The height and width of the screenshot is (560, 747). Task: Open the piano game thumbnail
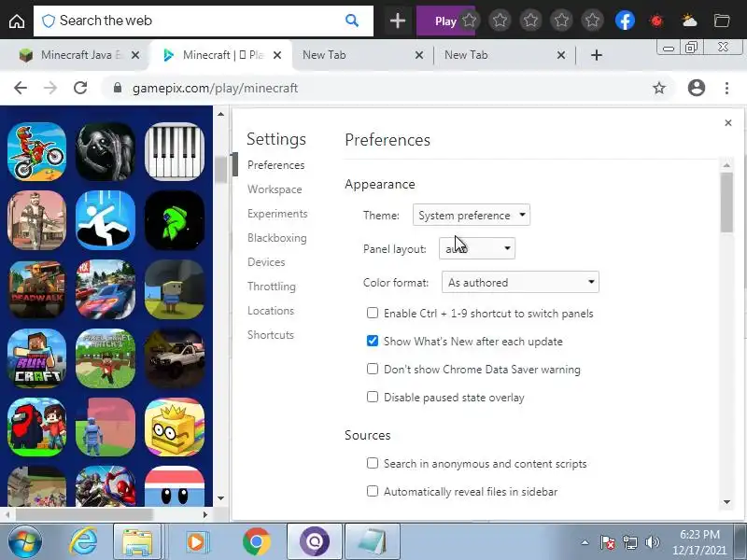point(175,151)
